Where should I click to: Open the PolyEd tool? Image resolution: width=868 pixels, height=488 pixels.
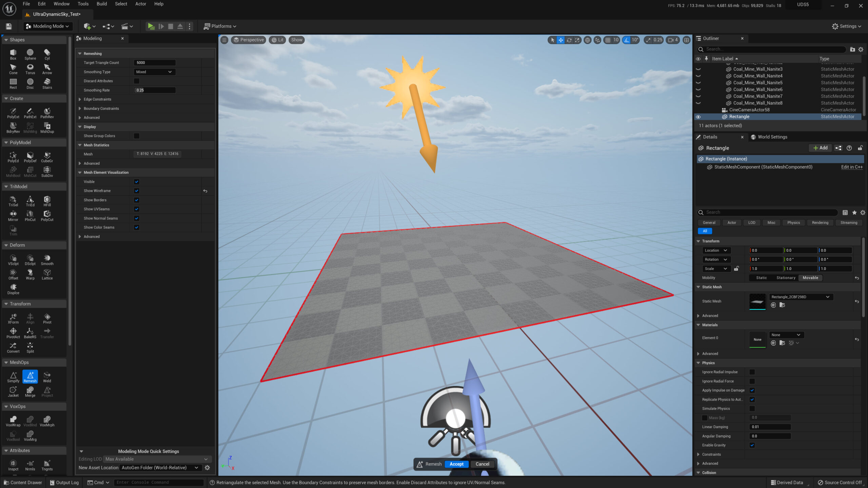pos(13,157)
